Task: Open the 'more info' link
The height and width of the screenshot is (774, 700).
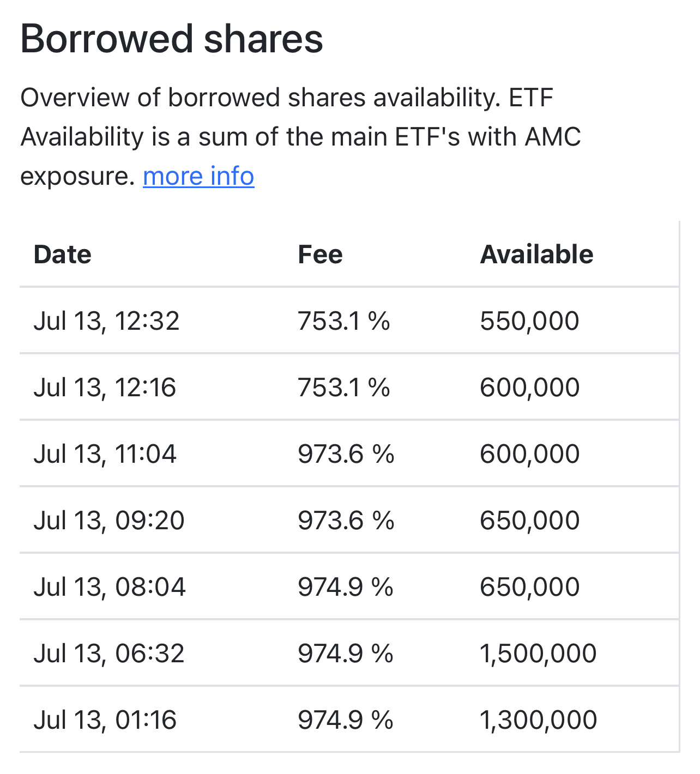Action: (198, 176)
